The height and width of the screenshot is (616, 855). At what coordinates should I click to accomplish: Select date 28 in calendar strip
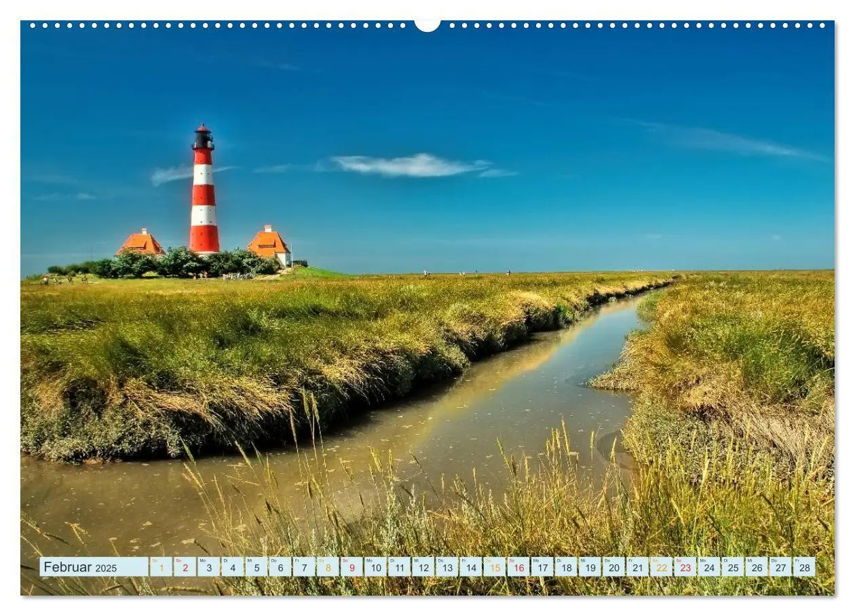click(x=804, y=567)
